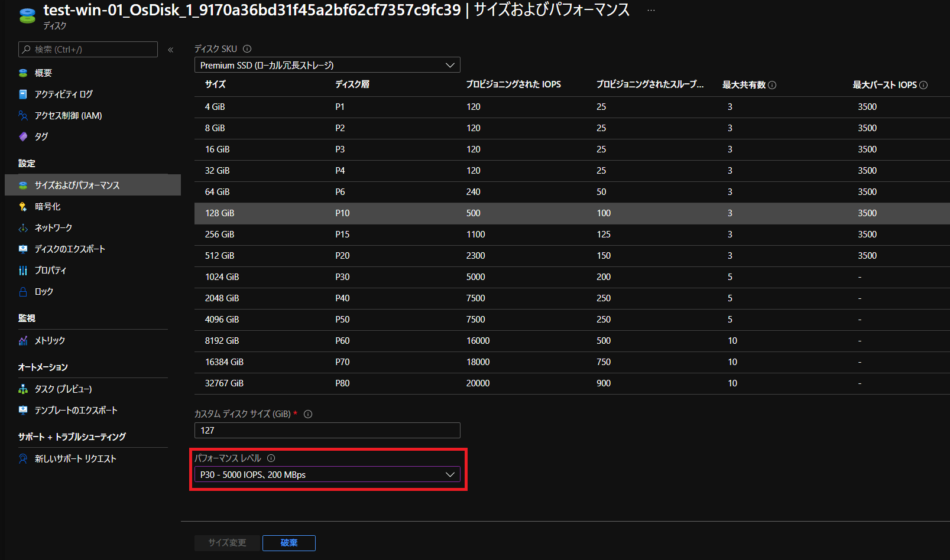950x560 pixels.
Task: Click the 概要 overview icon
Action: coord(23,73)
